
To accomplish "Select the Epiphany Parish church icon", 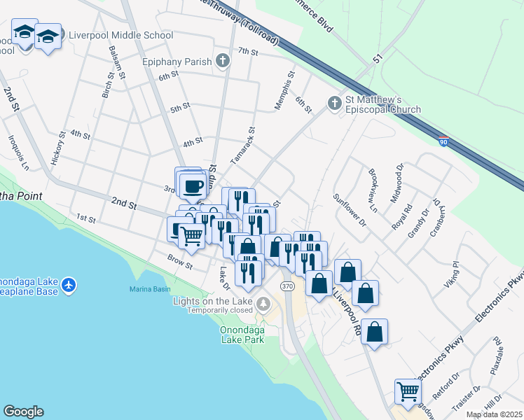I will point(223,62).
